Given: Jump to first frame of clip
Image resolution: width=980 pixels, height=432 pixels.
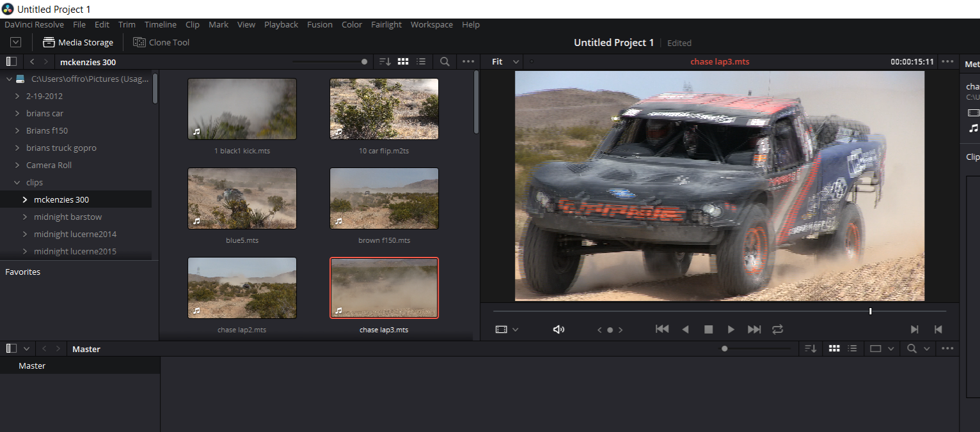Looking at the screenshot, I should coord(662,329).
